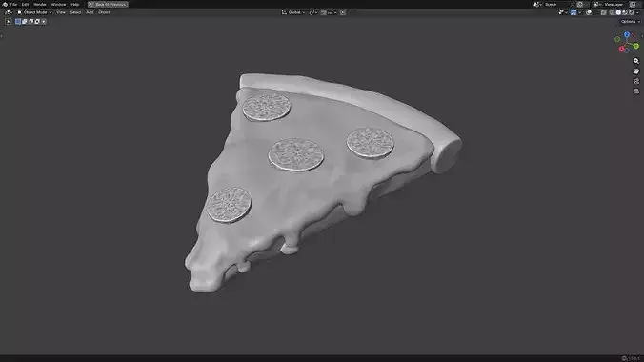The image size is (644, 362).
Task: Open the ViewLayer selector dropdown
Action: pos(596,4)
